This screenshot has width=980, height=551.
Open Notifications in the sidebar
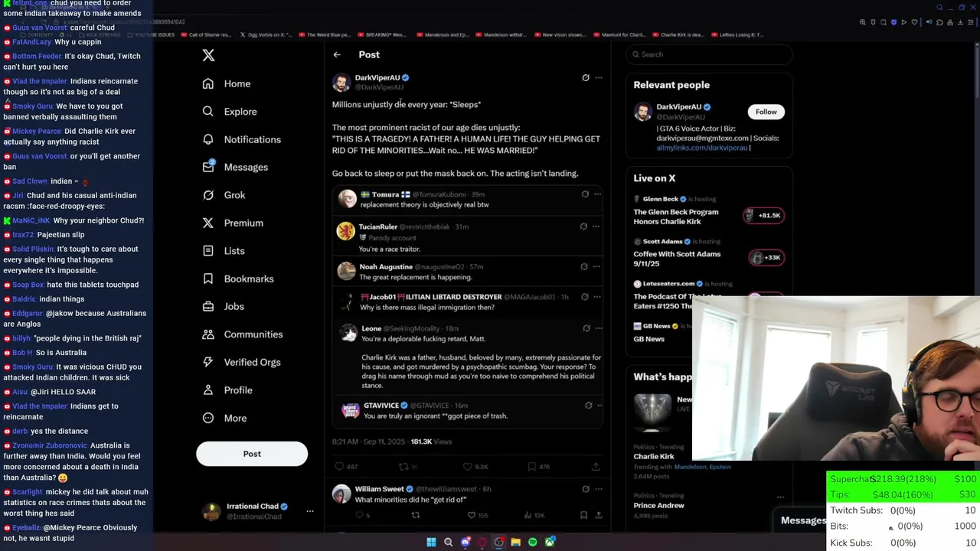241,139
